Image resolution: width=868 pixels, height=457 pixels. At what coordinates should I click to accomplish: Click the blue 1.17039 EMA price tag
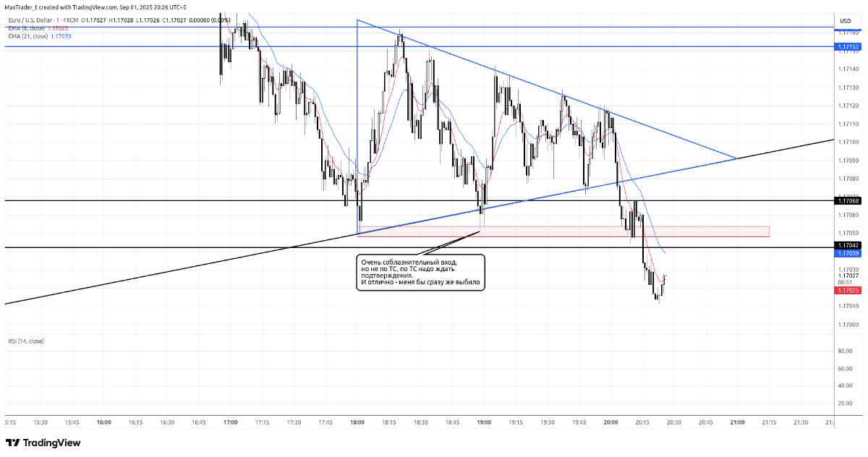click(x=848, y=254)
